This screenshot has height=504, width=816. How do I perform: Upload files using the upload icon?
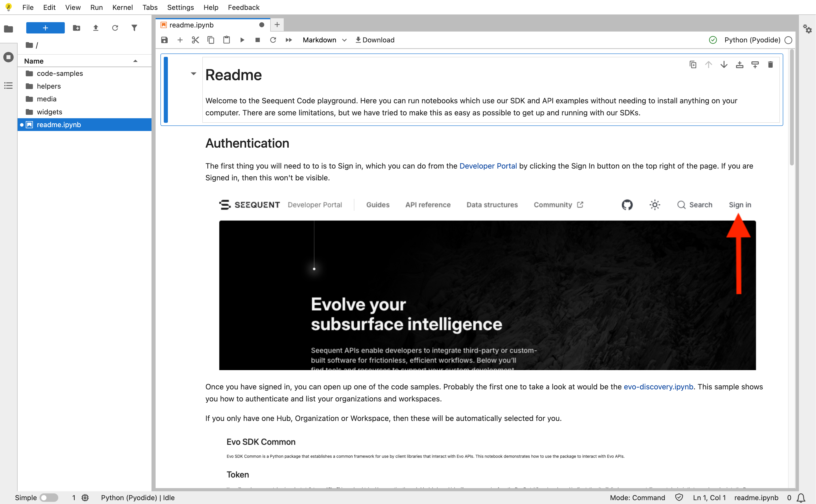point(96,28)
